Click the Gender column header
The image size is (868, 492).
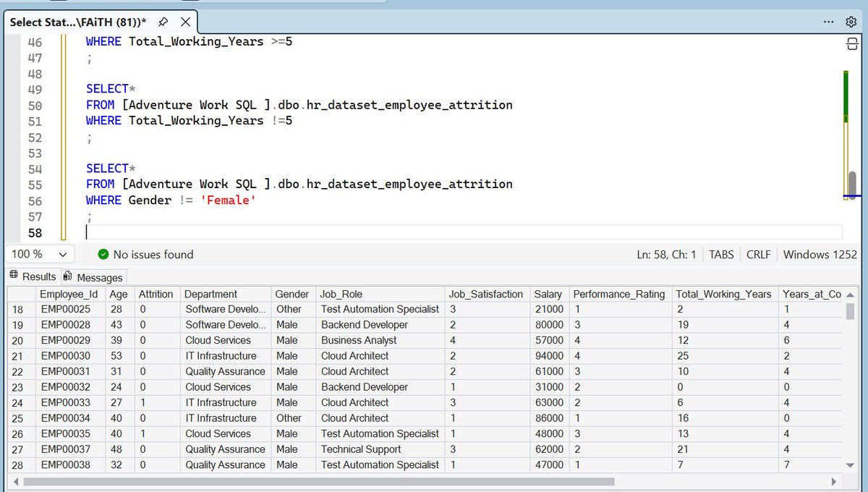point(293,294)
